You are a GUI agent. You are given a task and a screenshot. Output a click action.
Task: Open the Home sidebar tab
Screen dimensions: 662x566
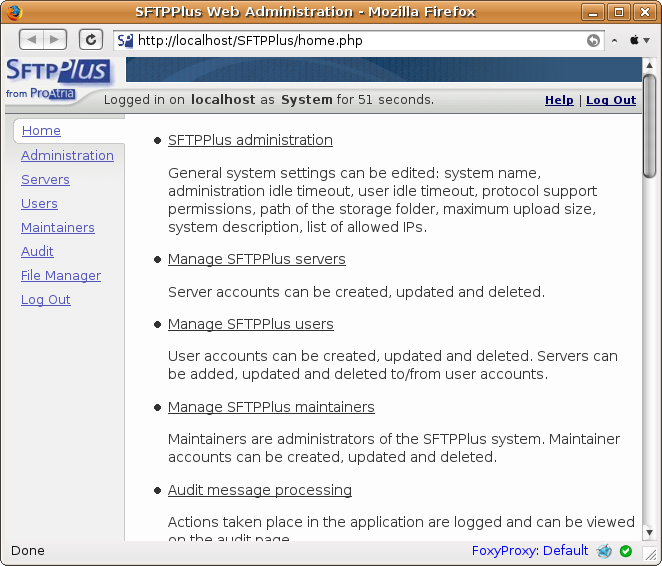tap(41, 131)
